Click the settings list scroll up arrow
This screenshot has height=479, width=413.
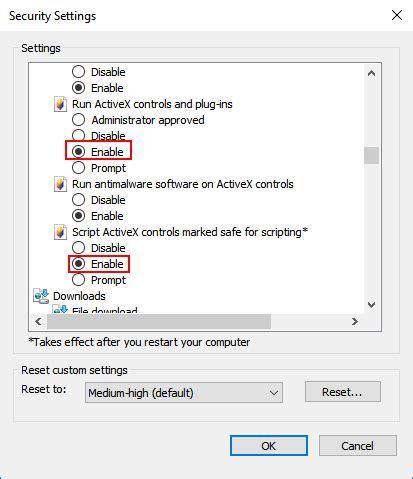(371, 73)
